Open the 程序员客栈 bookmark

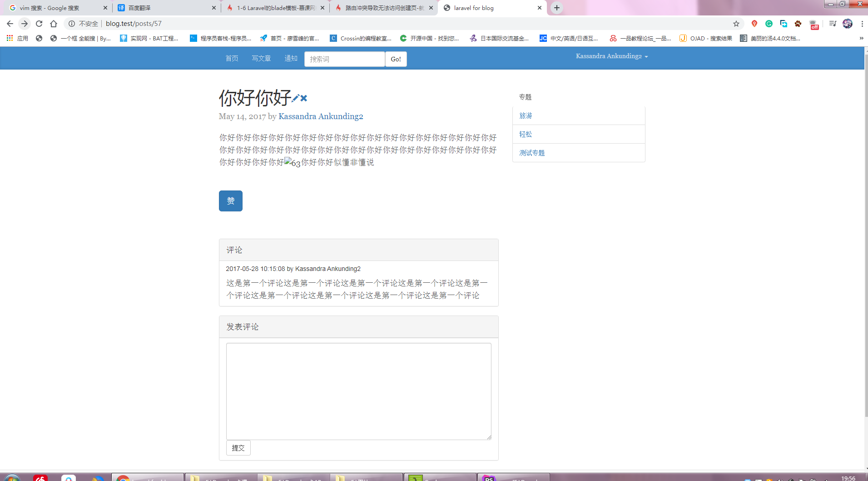click(221, 38)
